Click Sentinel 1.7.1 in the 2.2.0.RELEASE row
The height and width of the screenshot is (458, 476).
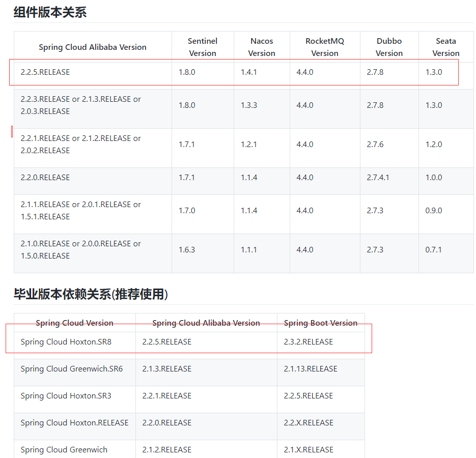pos(186,178)
